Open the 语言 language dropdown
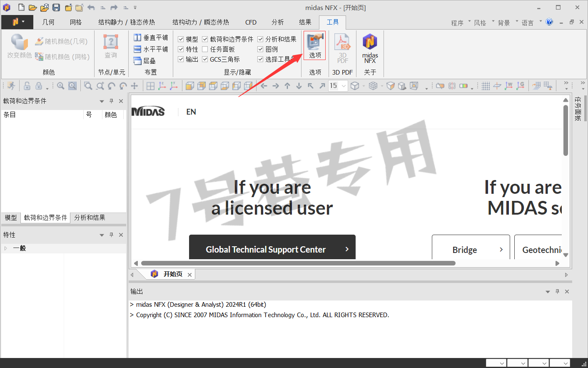The height and width of the screenshot is (368, 588). 531,23
